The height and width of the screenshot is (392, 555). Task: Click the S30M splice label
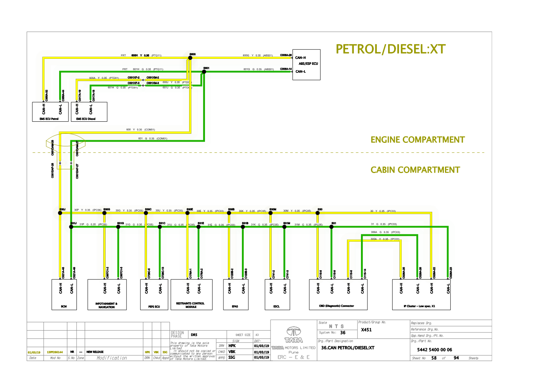pos(273,210)
